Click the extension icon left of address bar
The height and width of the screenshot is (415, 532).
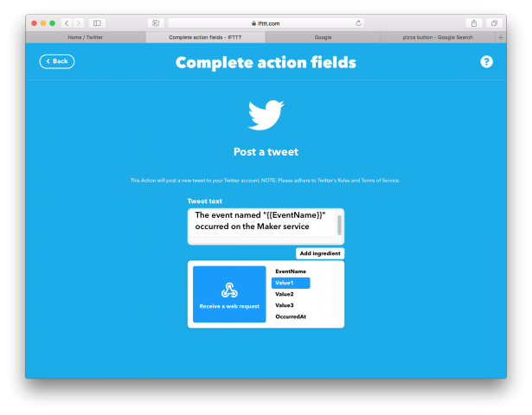(156, 23)
